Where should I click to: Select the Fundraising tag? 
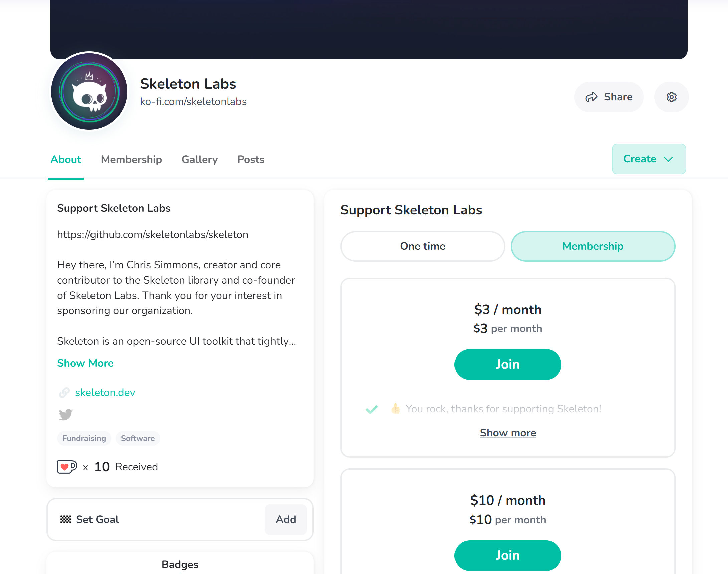[84, 438]
